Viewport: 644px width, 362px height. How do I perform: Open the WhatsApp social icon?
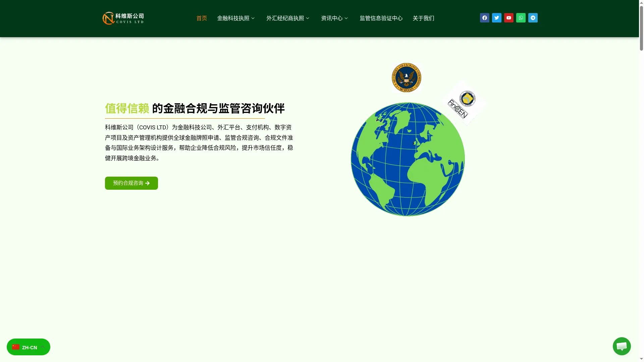pos(521,18)
